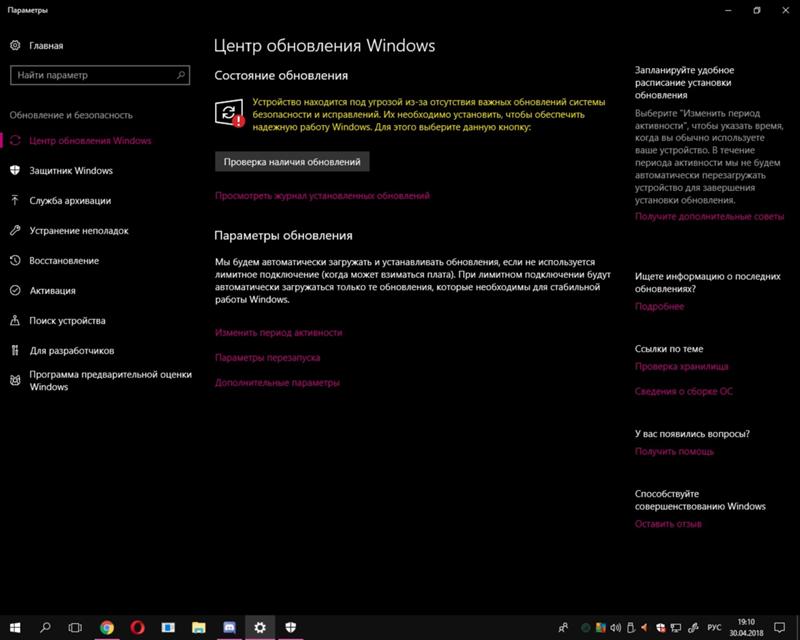Screen dimensions: 800x640
Task: Click the upload arrow icon beside Служба архивации
Action: tap(15, 201)
